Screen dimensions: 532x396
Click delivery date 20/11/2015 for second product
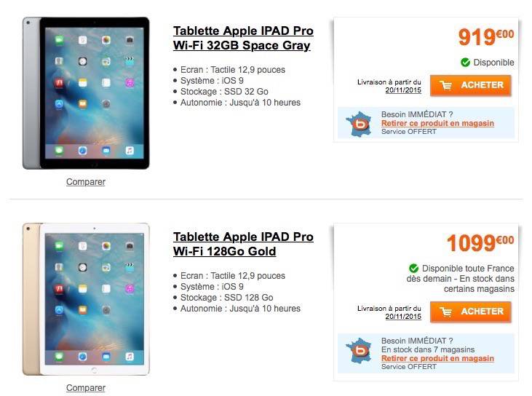403,316
